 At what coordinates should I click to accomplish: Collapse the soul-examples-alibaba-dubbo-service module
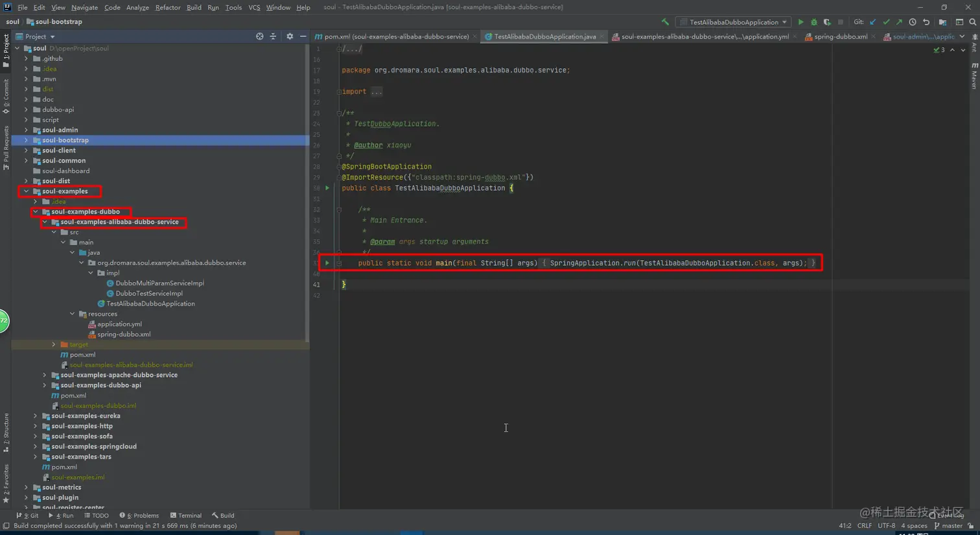click(x=45, y=222)
